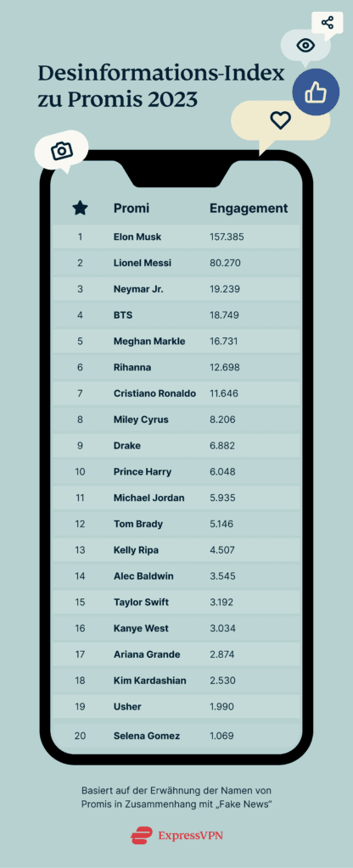Image resolution: width=353 pixels, height=868 pixels.
Task: Select the Elon Musk row
Action: coord(176,237)
